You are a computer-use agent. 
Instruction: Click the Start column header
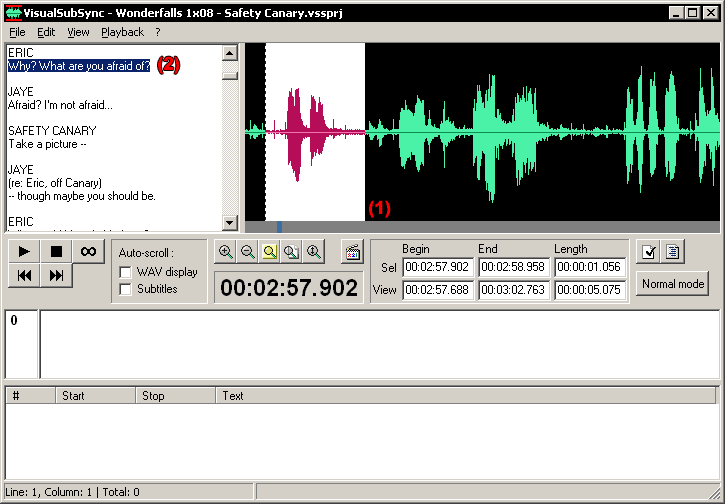(x=95, y=396)
